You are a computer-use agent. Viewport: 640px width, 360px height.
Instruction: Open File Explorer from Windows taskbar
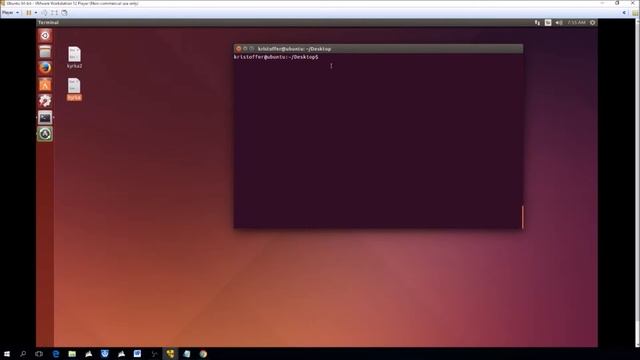tap(72, 354)
